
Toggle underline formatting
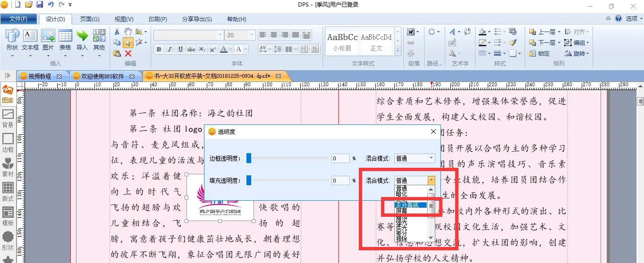click(x=180, y=49)
